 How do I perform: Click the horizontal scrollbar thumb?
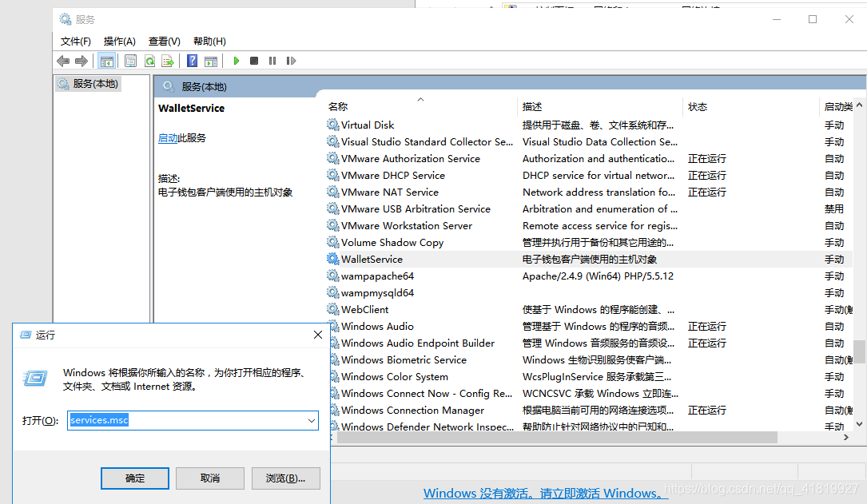pos(557,437)
